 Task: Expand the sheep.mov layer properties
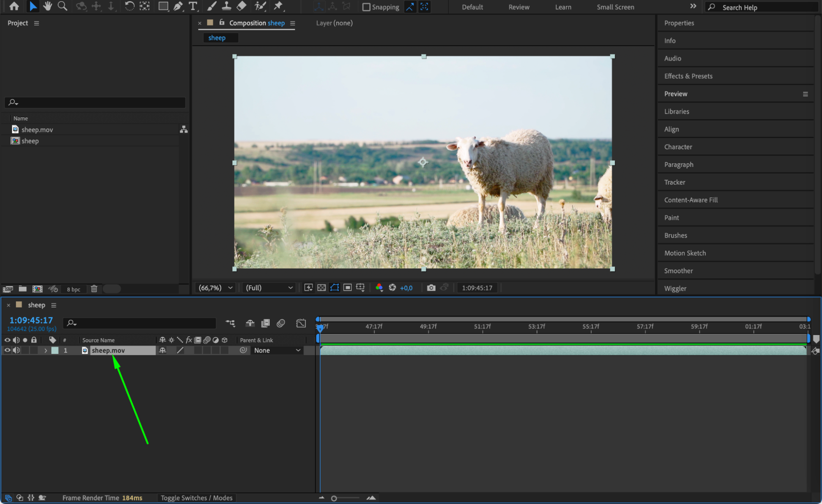(46, 351)
